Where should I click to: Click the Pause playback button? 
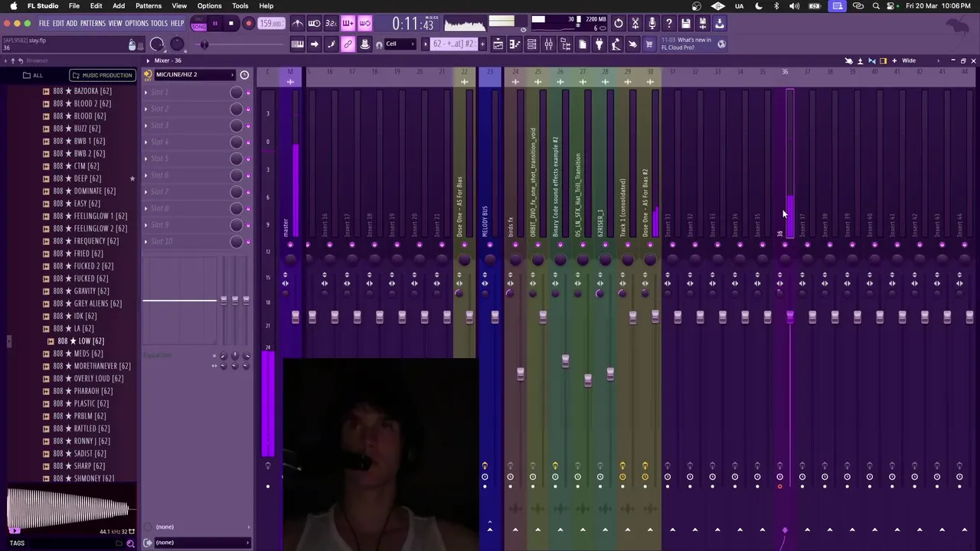click(215, 24)
